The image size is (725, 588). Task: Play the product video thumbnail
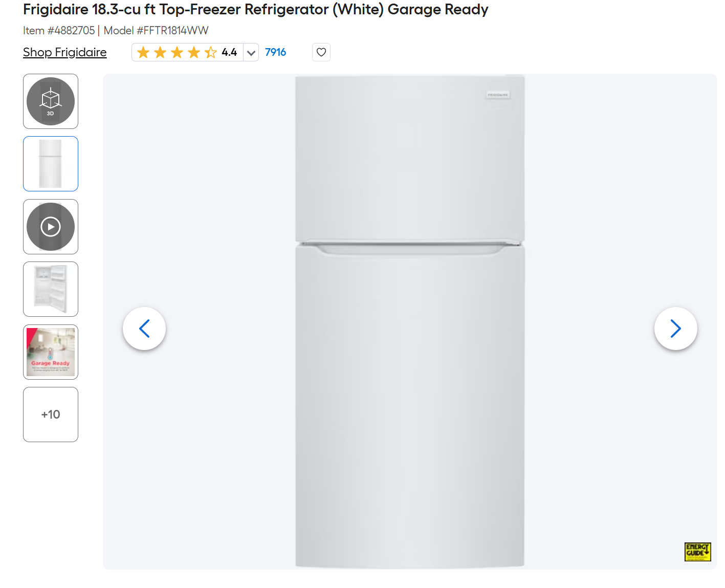pyautogui.click(x=51, y=227)
